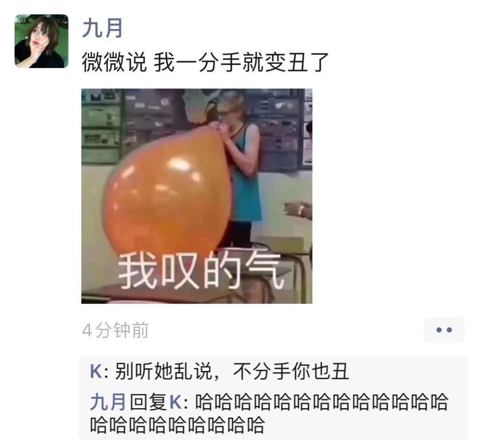
Task: Tap the first line of 哈哈哈 reply text
Action: [x=322, y=402]
